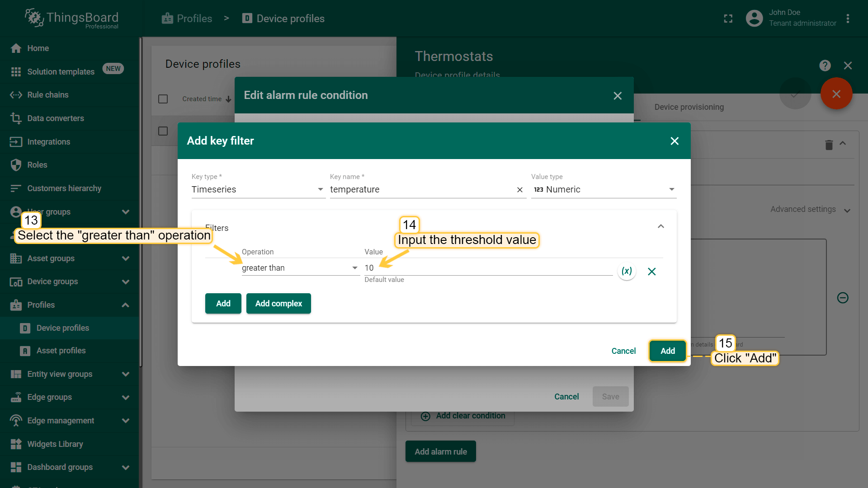
Task: Expand Dashboard groups chevron
Action: pos(126,468)
